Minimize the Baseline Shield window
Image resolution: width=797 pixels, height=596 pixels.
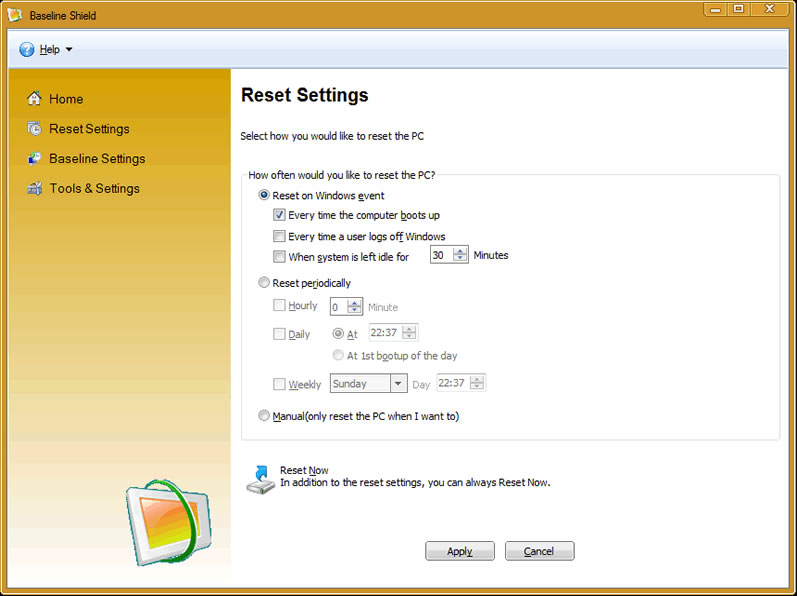click(716, 9)
